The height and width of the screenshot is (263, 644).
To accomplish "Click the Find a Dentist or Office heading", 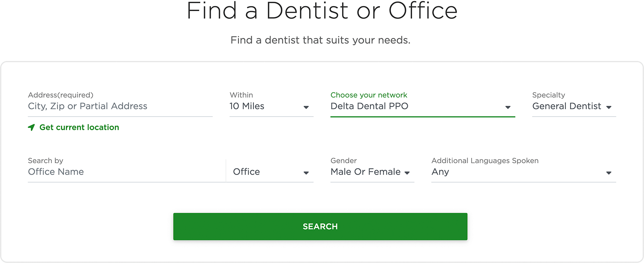I will click(x=322, y=11).
